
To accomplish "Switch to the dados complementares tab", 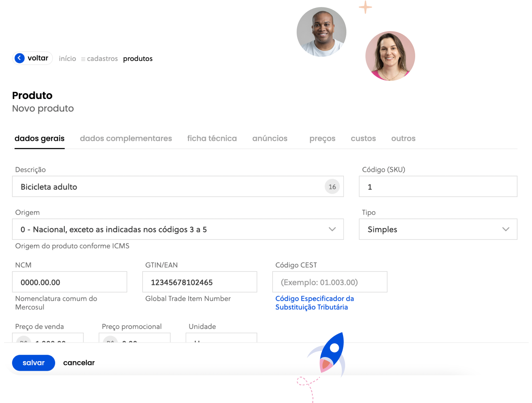I will point(126,138).
